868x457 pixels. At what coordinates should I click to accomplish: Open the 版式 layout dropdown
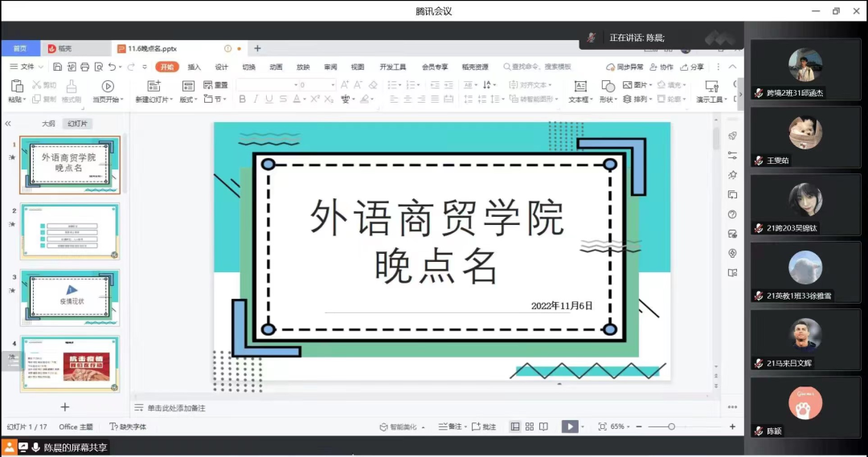pyautogui.click(x=188, y=100)
